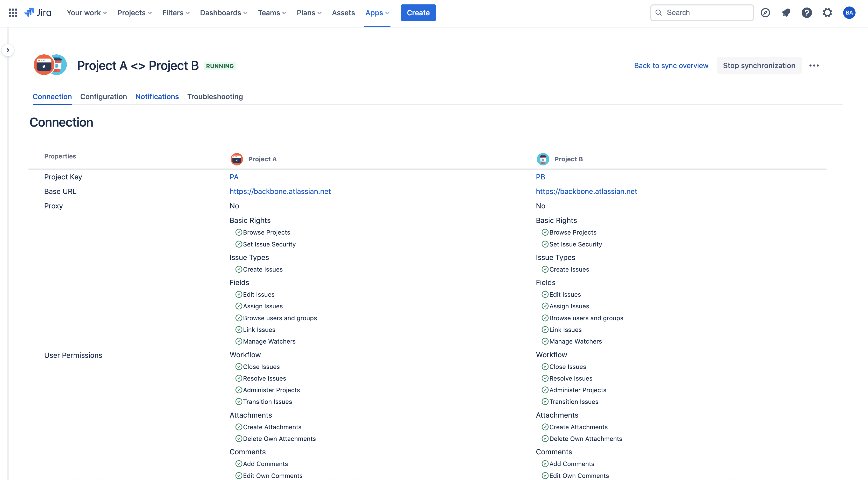868x480 pixels.
Task: Open the compass discover icon
Action: (765, 13)
